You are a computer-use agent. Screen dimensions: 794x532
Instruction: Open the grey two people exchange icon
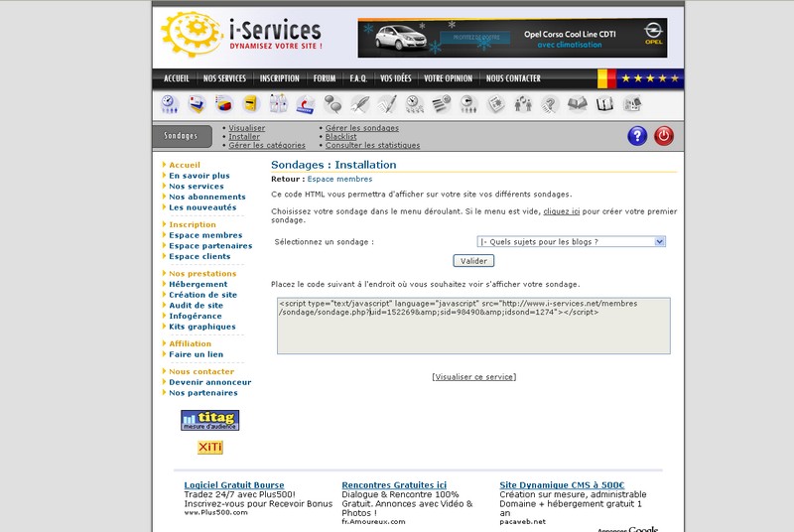pos(523,104)
